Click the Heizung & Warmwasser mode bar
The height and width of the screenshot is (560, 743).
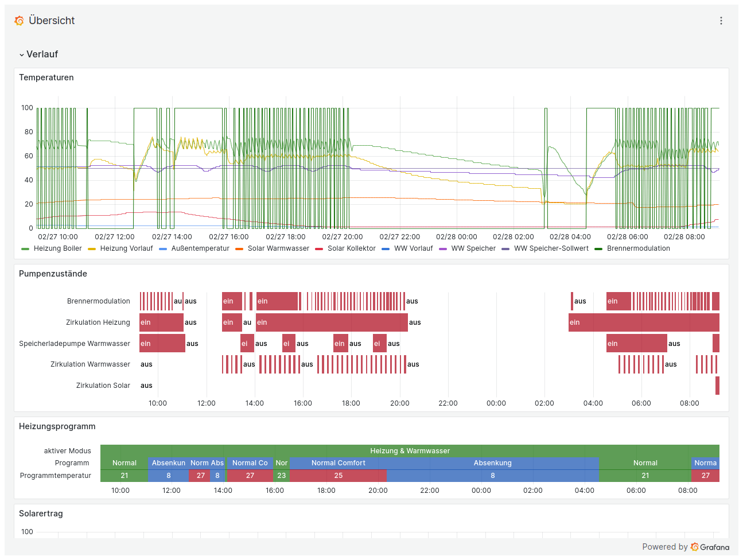point(410,451)
